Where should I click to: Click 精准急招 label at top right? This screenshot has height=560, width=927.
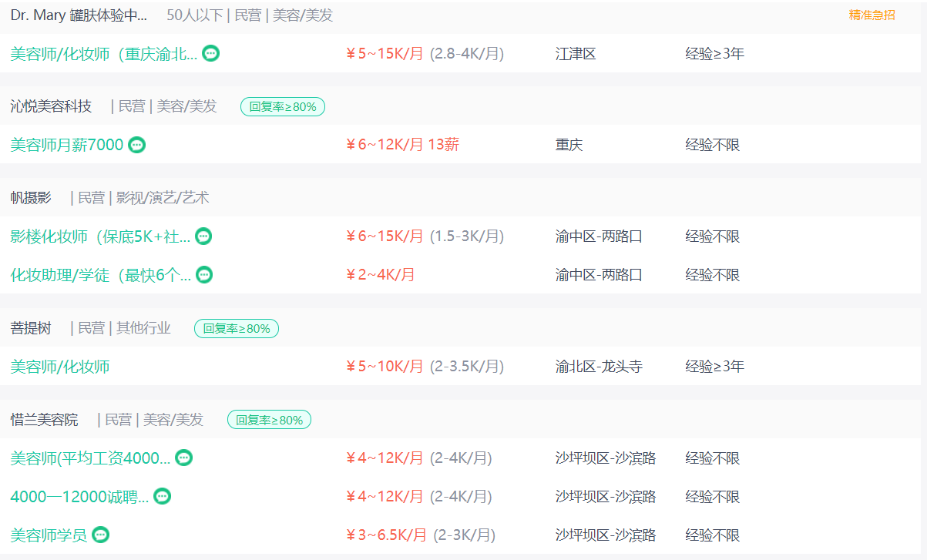(x=872, y=15)
